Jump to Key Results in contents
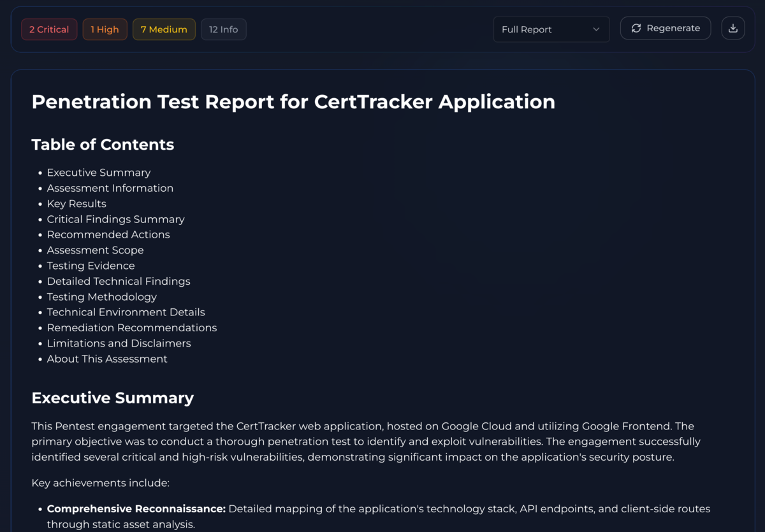The width and height of the screenshot is (765, 532). [76, 204]
